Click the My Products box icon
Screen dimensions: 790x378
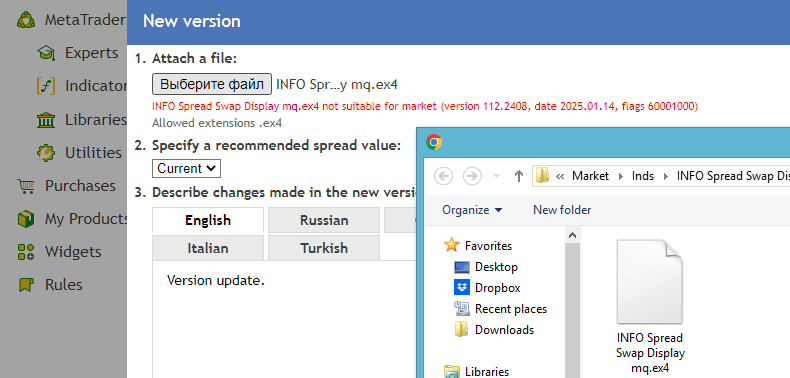pos(26,219)
